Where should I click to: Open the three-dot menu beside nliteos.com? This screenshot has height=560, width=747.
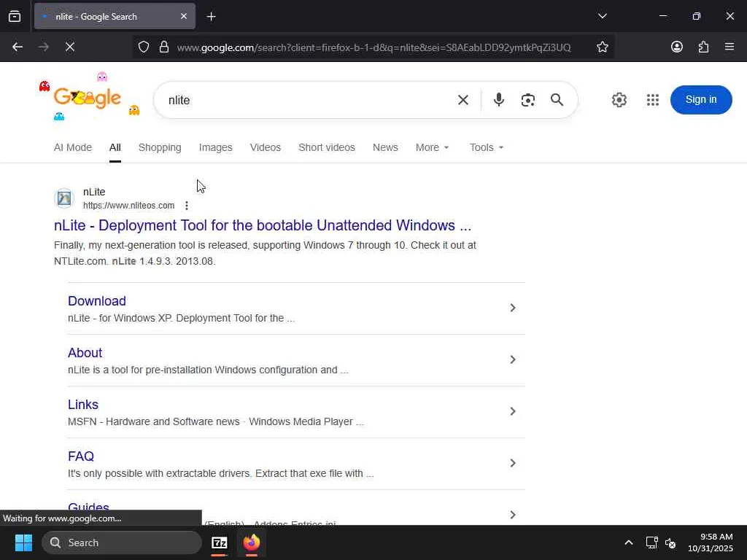[x=187, y=206]
